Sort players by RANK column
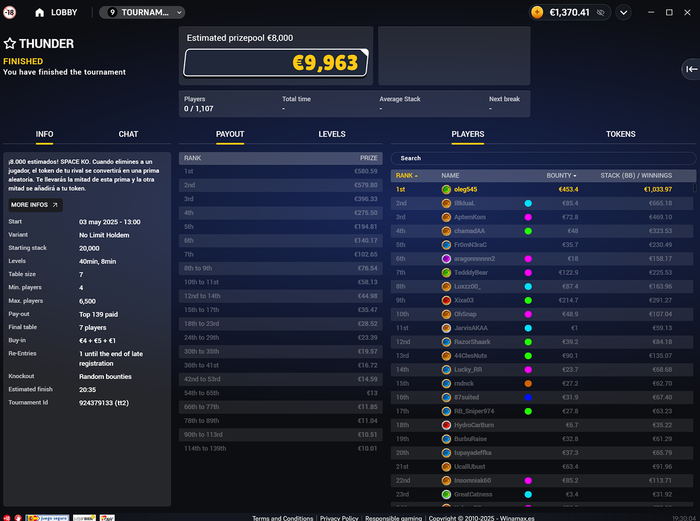The width and height of the screenshot is (700, 521). tap(406, 175)
